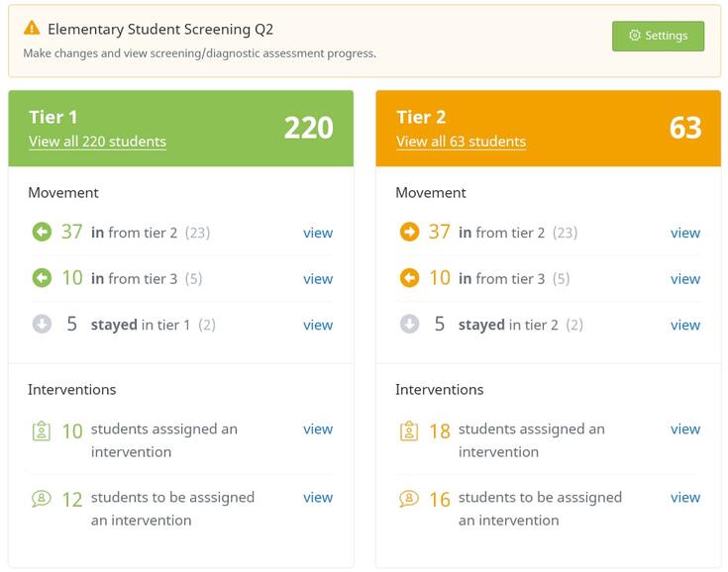Click the large 63 count in Tier 2 header
The height and width of the screenshot is (572, 728).
[685, 128]
